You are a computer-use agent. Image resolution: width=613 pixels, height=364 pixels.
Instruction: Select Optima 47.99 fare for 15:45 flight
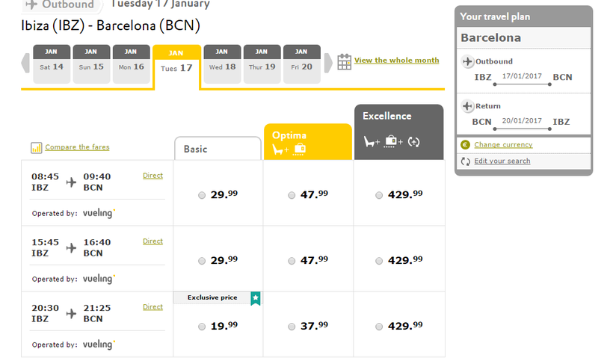click(292, 261)
